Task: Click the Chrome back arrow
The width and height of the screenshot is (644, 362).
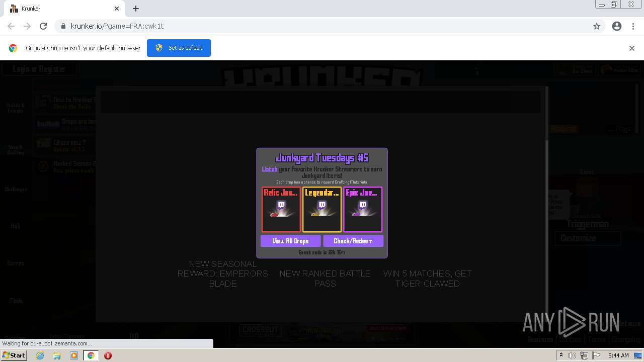Action: (x=11, y=26)
